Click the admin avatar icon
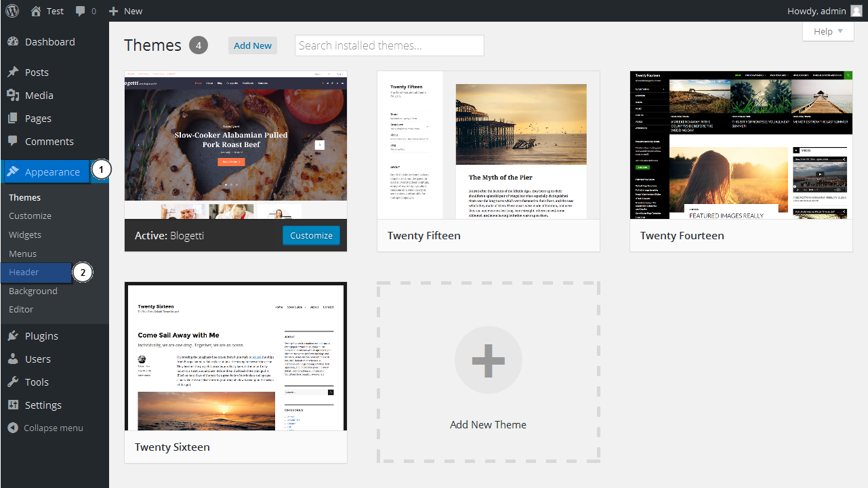Screen dimensions: 868x488 856,11
